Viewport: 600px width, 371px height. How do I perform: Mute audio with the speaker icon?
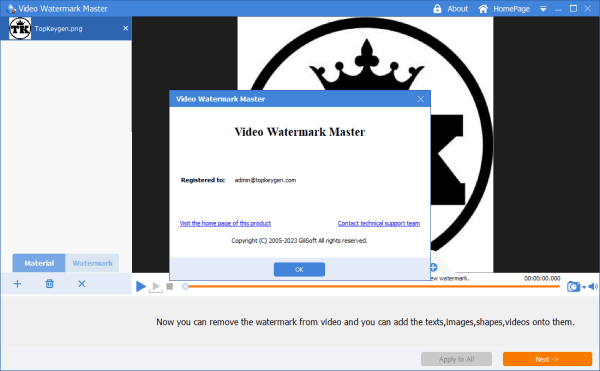click(593, 286)
